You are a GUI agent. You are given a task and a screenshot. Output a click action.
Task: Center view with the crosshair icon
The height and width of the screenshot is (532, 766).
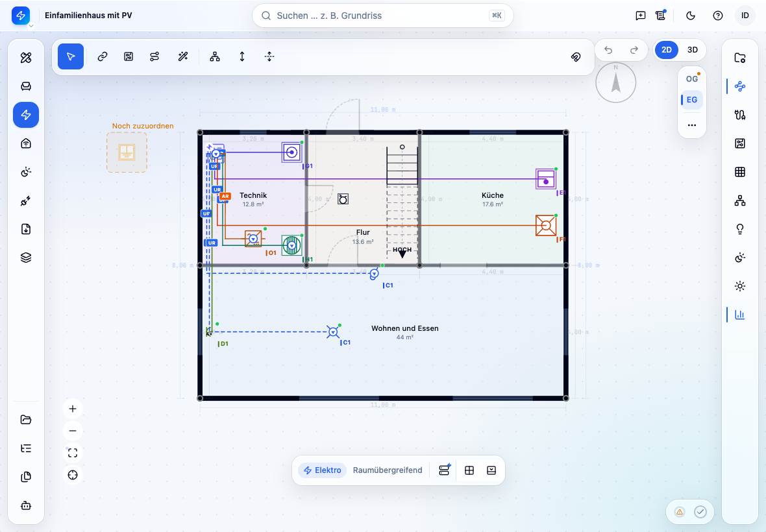73,475
